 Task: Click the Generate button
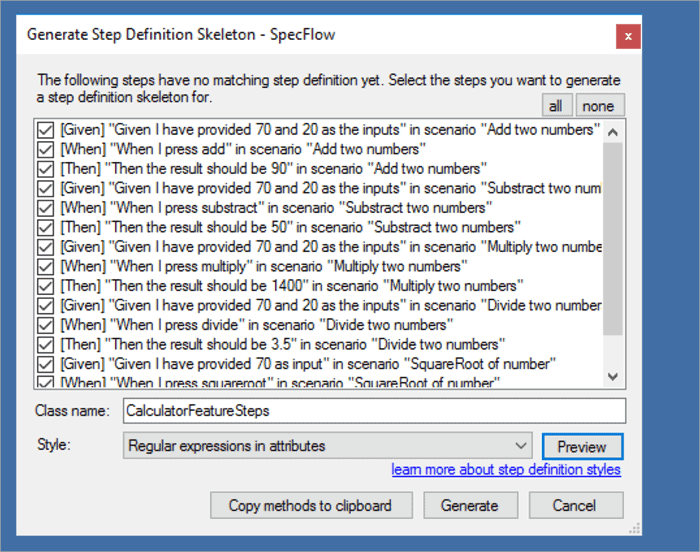tap(470, 506)
